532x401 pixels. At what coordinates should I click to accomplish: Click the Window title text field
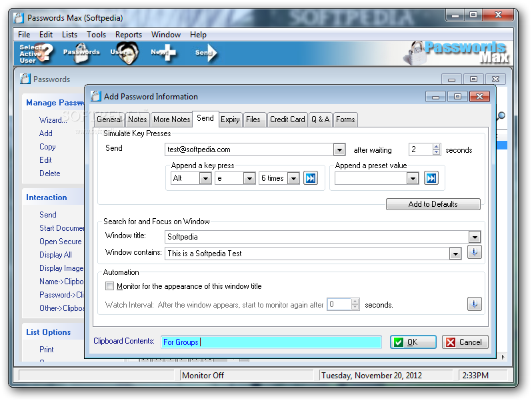click(x=317, y=237)
